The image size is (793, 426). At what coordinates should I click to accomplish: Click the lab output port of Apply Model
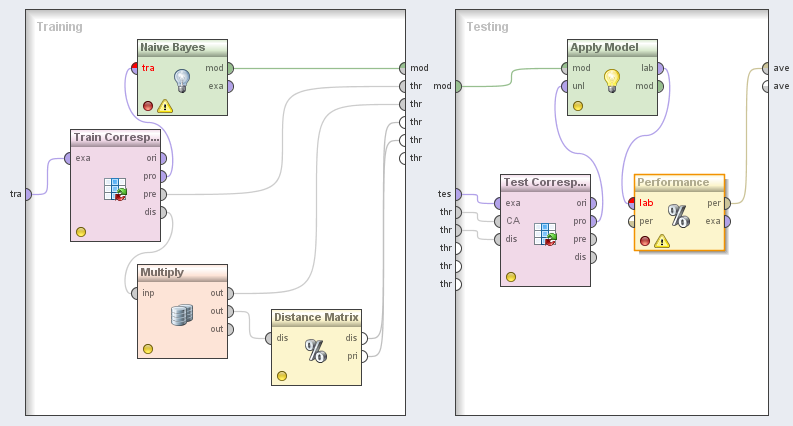pos(661,68)
